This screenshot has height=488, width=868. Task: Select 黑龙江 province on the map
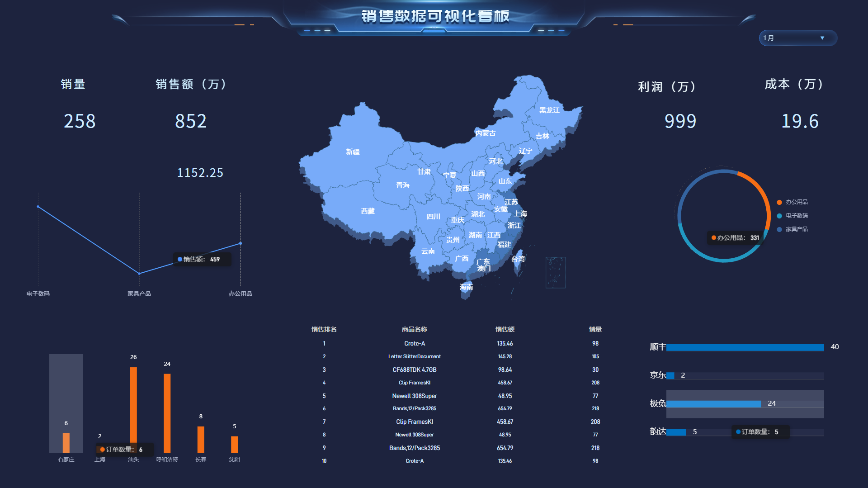pyautogui.click(x=549, y=110)
